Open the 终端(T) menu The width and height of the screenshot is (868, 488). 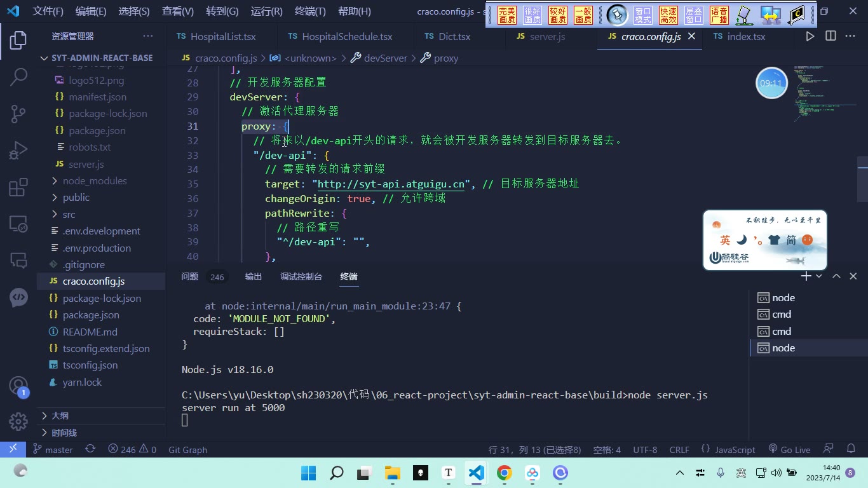(311, 11)
